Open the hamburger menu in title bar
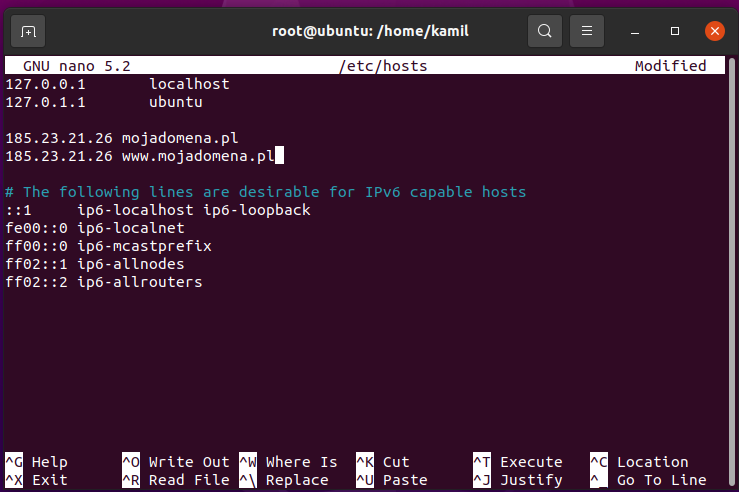The image size is (739, 492). click(x=588, y=31)
